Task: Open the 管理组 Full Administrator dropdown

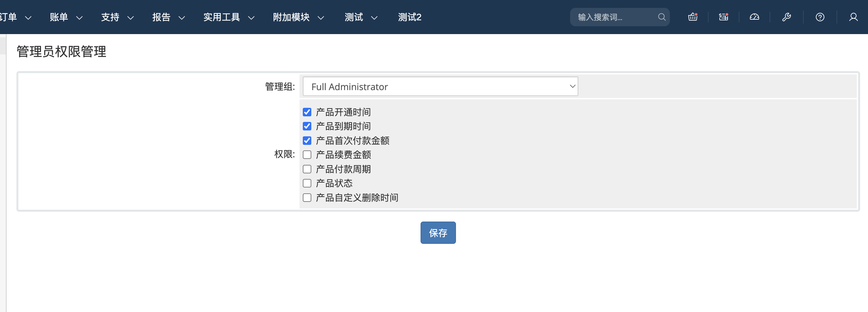Action: 440,87
